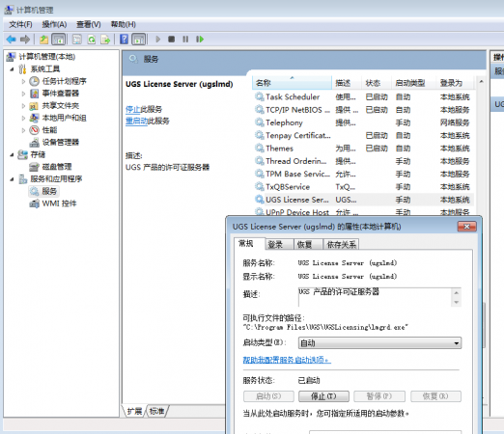Select the UGS License Ser... row
Image resolution: width=504 pixels, height=434 pixels.
(363, 200)
